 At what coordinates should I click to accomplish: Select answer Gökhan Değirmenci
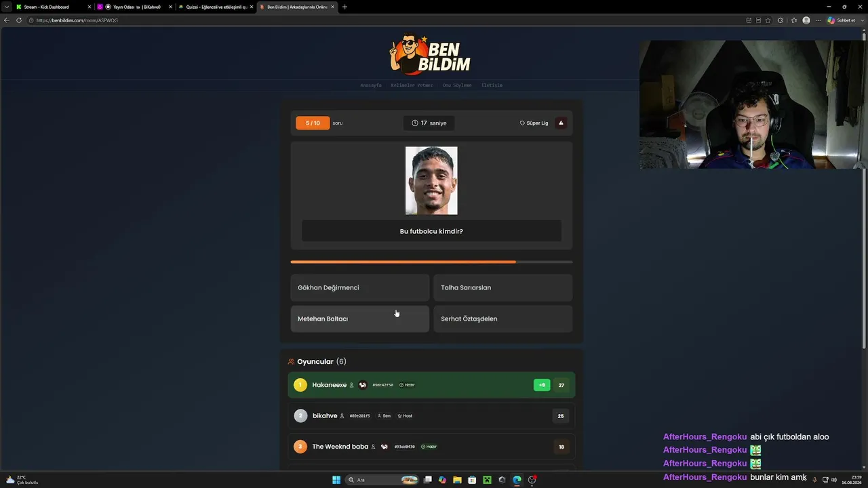click(x=360, y=287)
